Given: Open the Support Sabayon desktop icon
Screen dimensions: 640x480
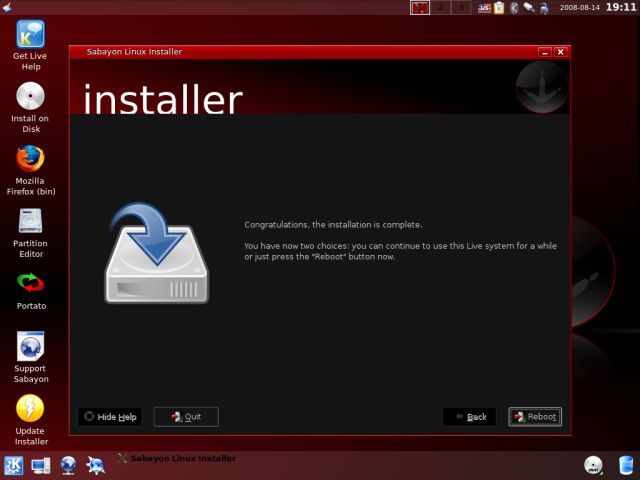Looking at the screenshot, I should 30,346.
